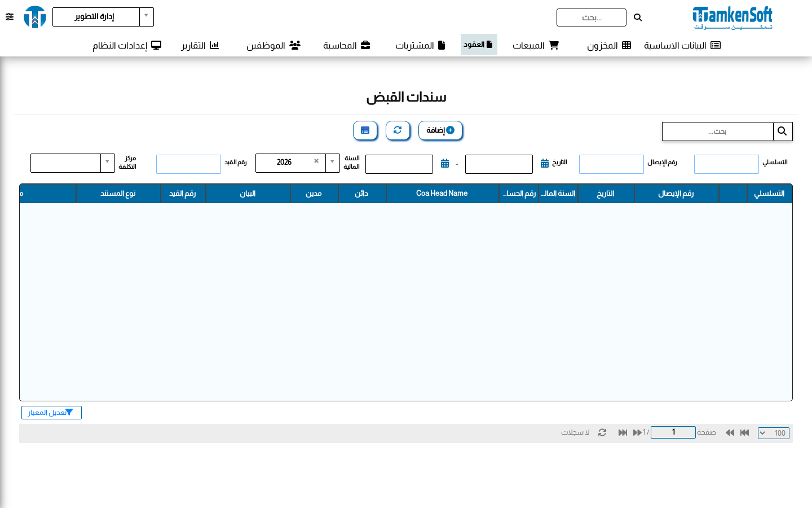Viewport: 812px width, 508px height.
Task: Clear the 2026 fiscal year selection
Action: point(316,161)
